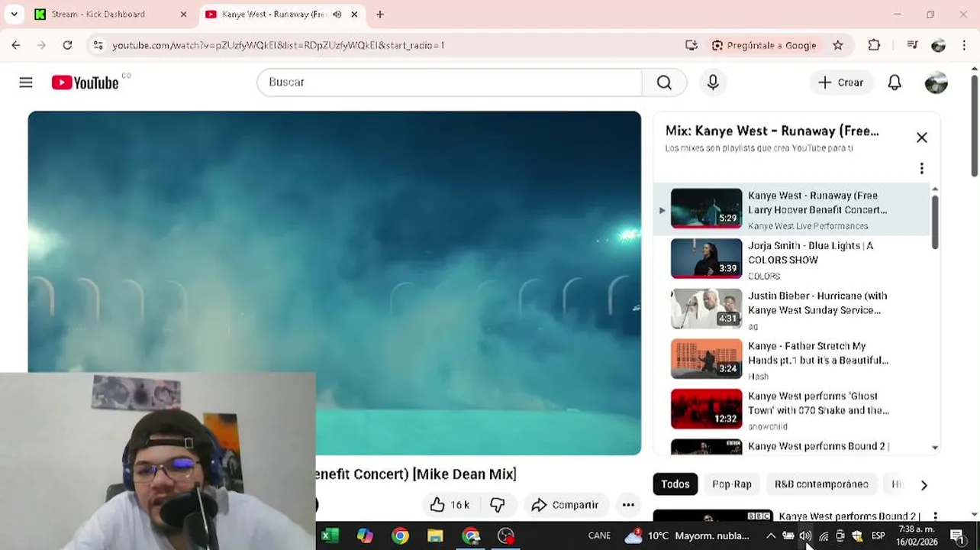Show hidden system tray icons chevron
Image resolution: width=980 pixels, height=550 pixels.
click(771, 535)
